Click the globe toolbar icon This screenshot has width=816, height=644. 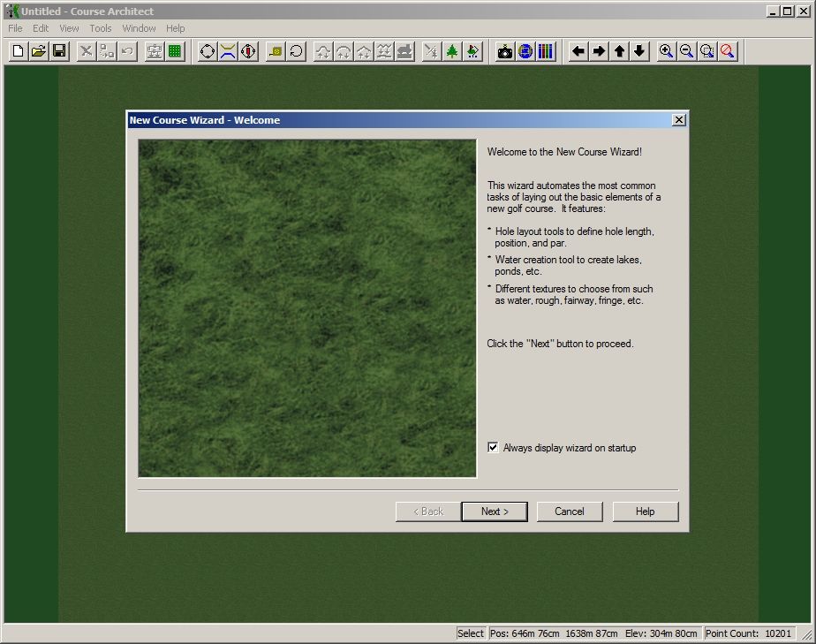(x=525, y=51)
